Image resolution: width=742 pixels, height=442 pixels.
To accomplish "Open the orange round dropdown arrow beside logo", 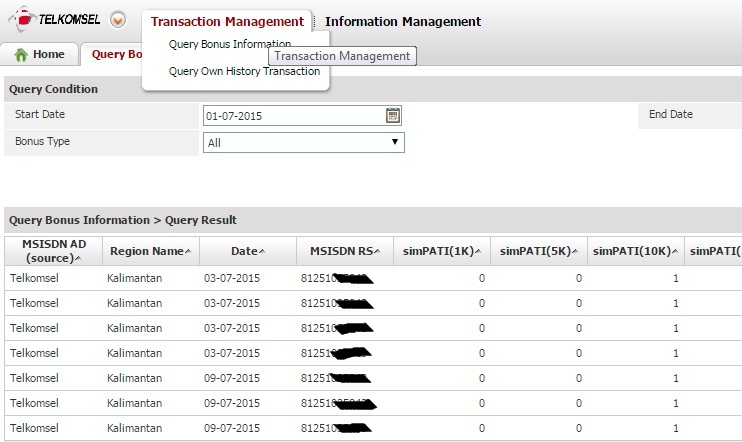I will [x=118, y=20].
